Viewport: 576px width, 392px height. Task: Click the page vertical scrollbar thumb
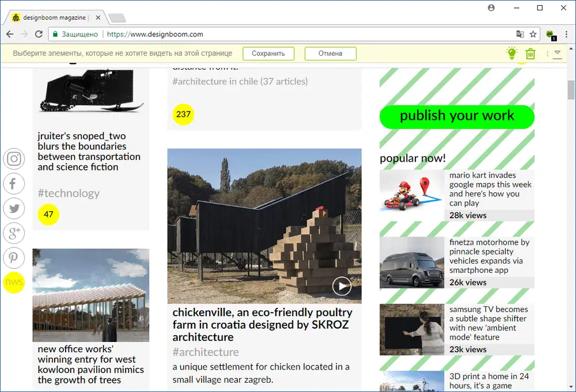(570, 90)
